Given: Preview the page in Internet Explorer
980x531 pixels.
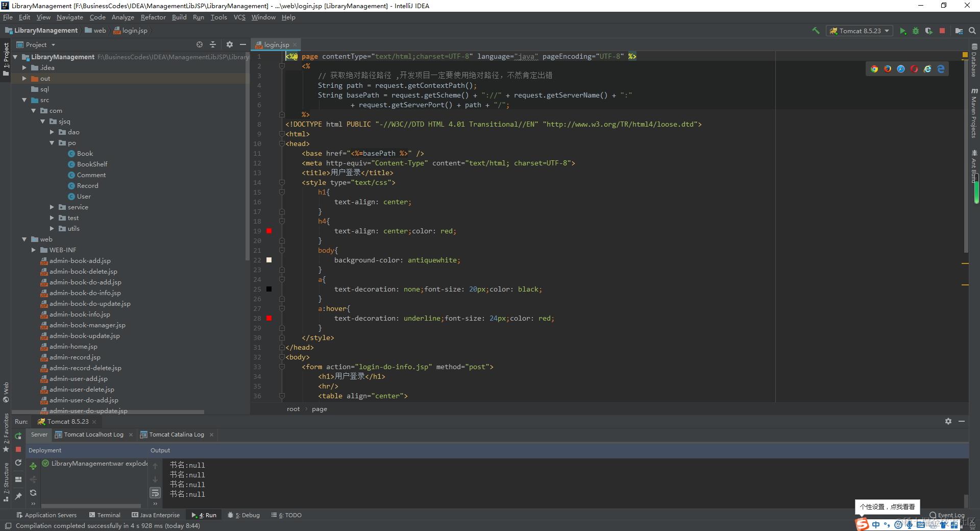Looking at the screenshot, I should click(x=927, y=69).
